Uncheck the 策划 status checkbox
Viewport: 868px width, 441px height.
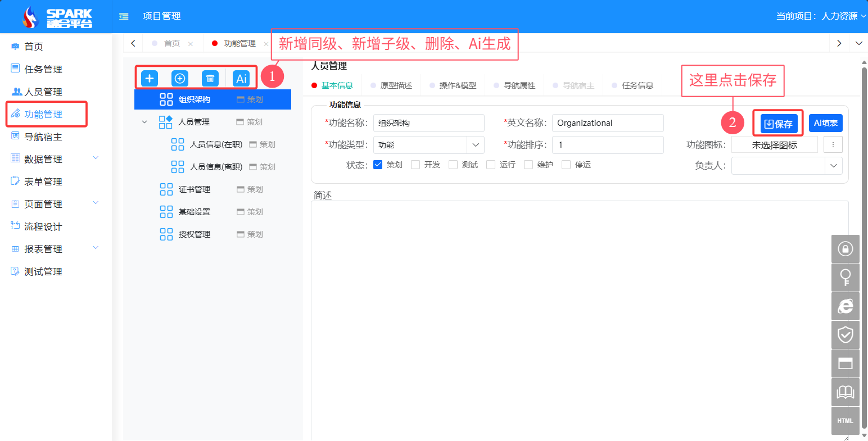[x=378, y=165]
